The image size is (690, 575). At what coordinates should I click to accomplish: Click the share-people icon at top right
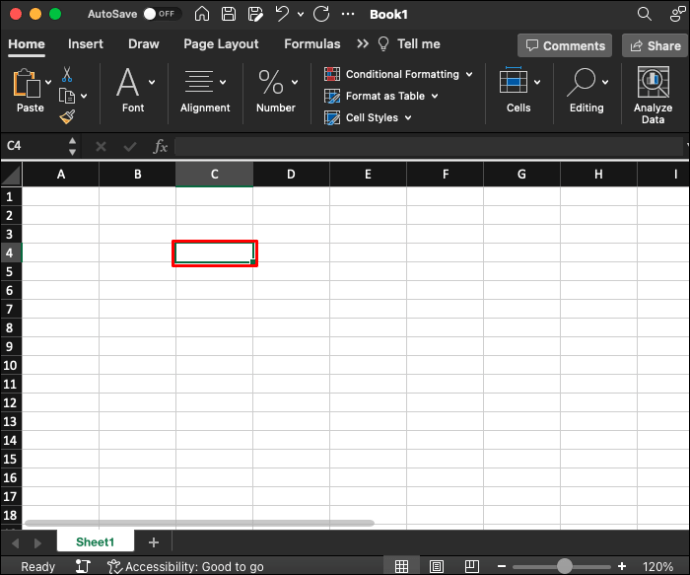tap(677, 14)
